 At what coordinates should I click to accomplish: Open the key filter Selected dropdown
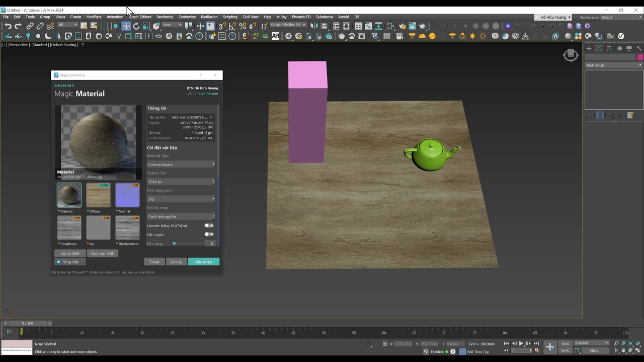click(592, 343)
